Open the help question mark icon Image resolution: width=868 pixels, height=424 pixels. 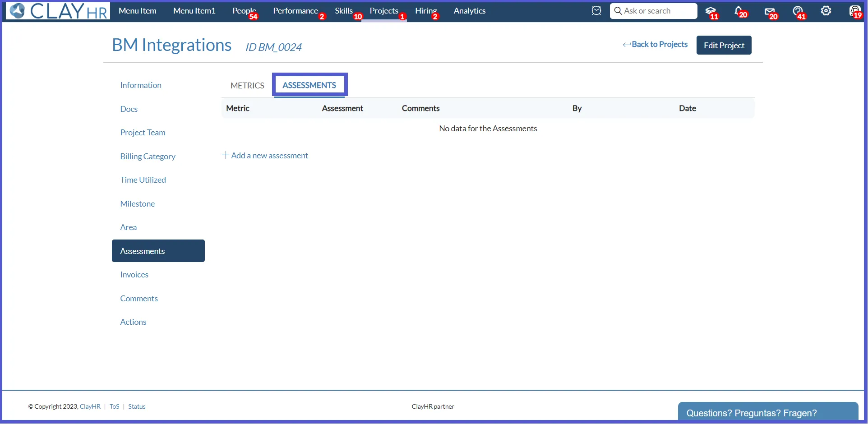coord(798,11)
